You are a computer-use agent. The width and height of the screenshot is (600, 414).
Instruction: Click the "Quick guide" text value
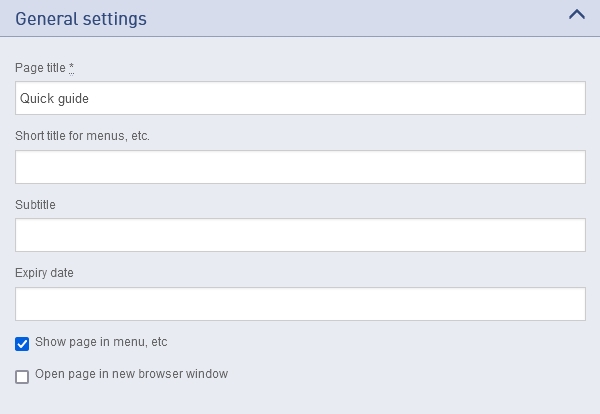[x=55, y=99]
